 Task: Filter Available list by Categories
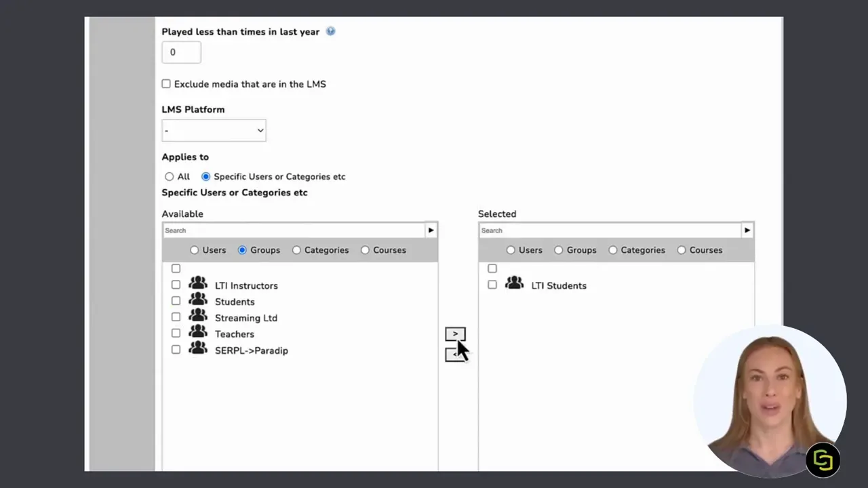click(x=296, y=250)
